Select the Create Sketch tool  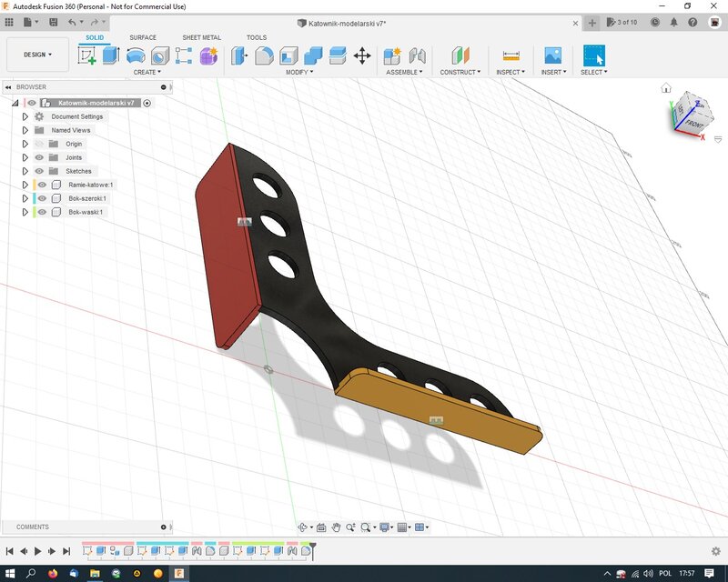coord(86,55)
